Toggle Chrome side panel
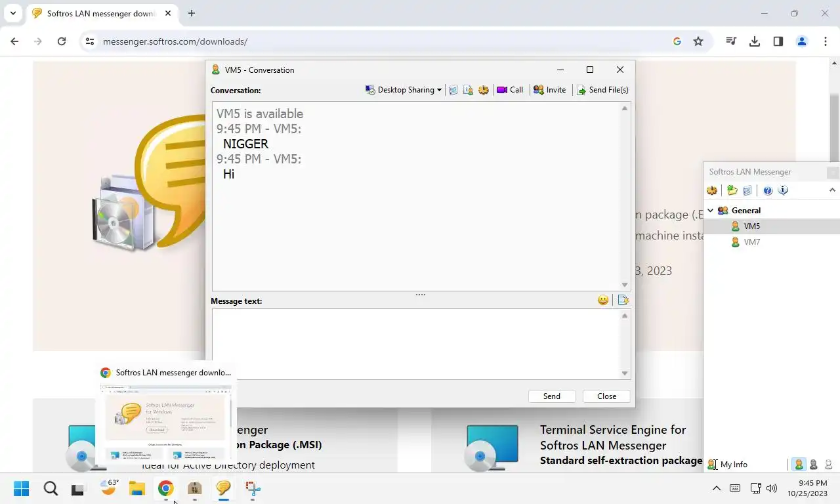This screenshot has height=504, width=840. (778, 41)
